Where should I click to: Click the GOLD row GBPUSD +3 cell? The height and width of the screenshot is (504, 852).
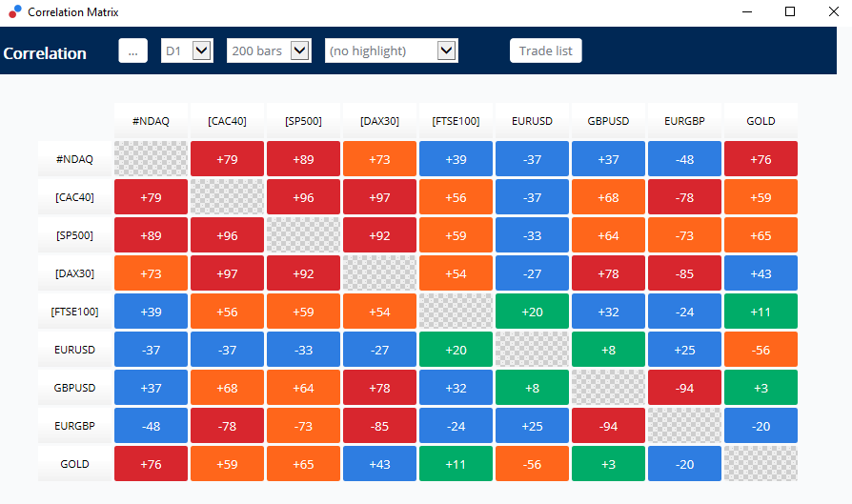(x=608, y=464)
